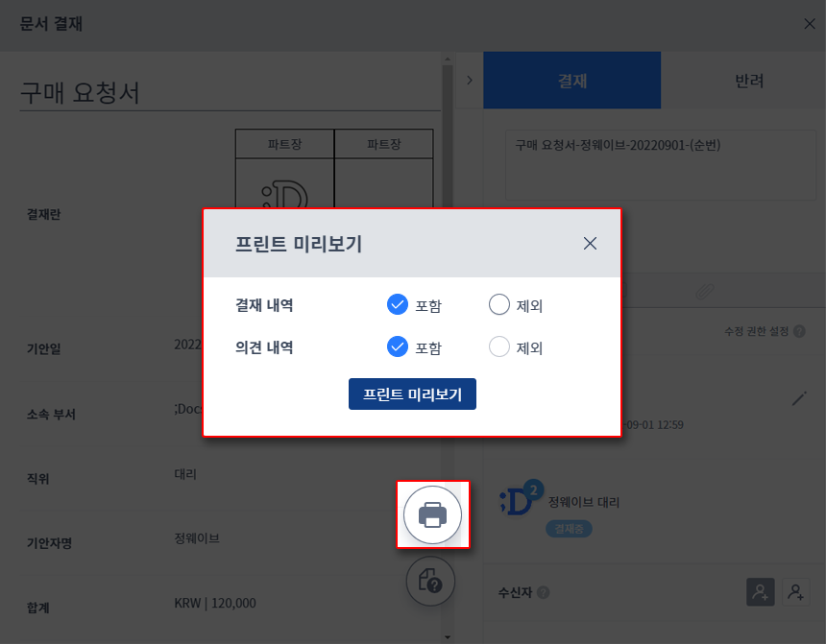Click the second 파트장 approval header cell
The height and width of the screenshot is (644, 826).
pyautogui.click(x=384, y=144)
